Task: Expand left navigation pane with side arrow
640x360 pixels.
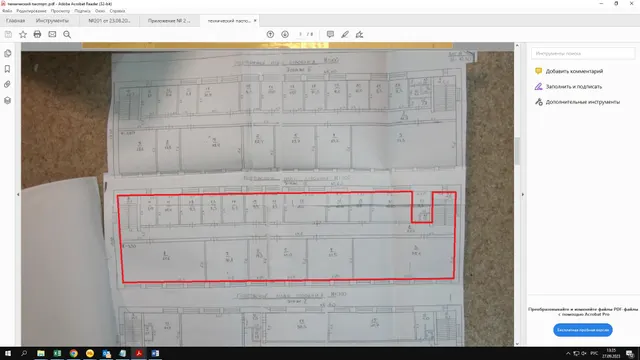Action: [x=18, y=194]
